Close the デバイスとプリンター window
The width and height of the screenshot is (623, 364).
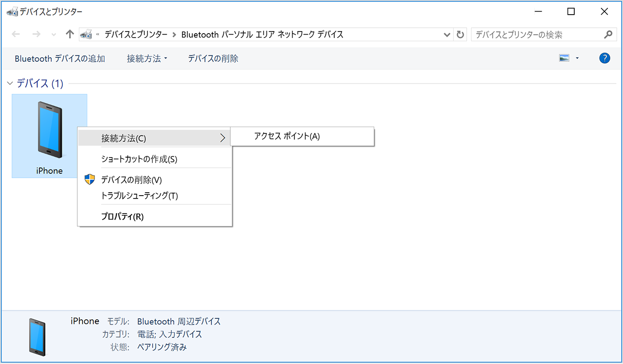click(x=605, y=12)
